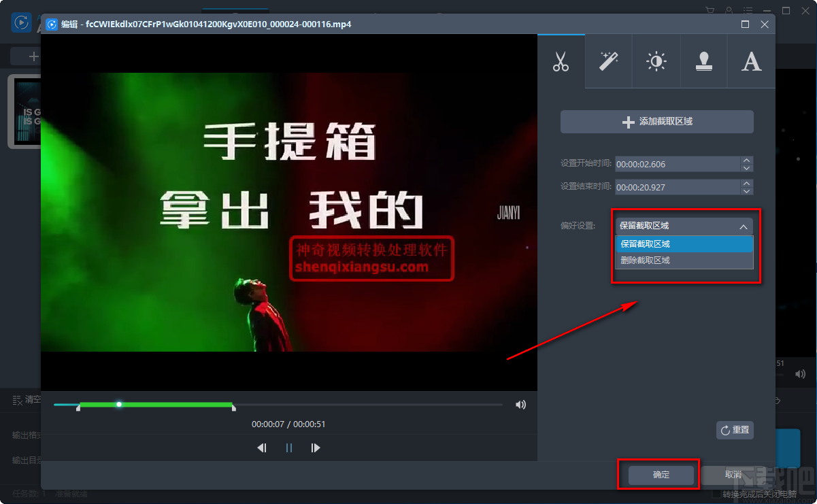Image resolution: width=817 pixels, height=504 pixels.
Task: Maximize the main application window
Action: 786,11
